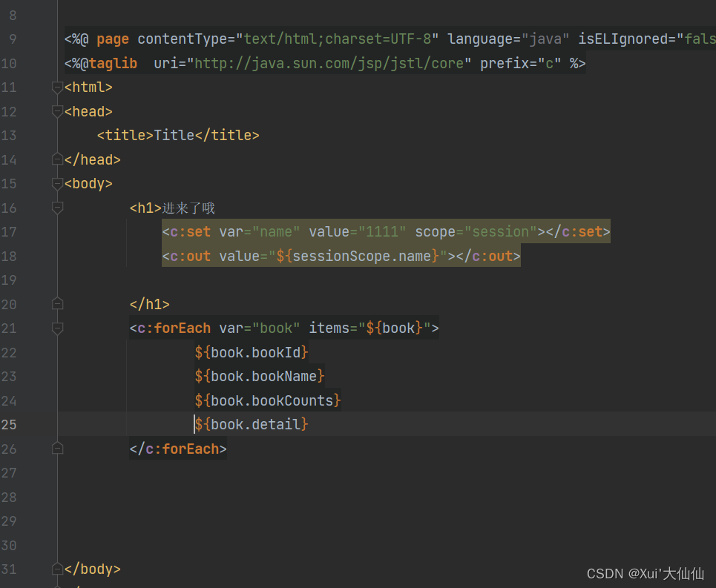Click the ${book.bookName} expression
Screen dimensions: 716x588
(x=260, y=377)
